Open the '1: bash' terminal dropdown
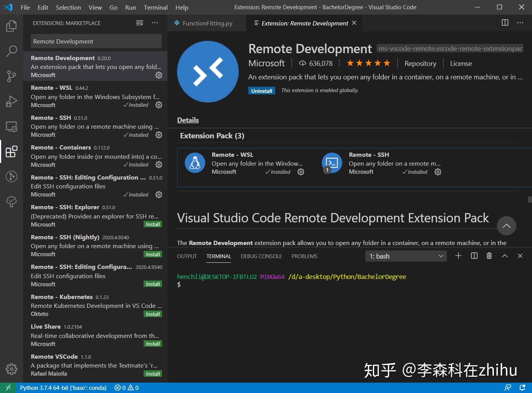Viewport: 532px width, 393px height. click(406, 255)
